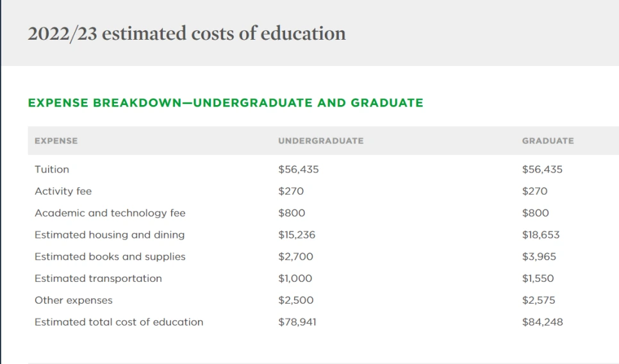
Task: Click the 2022/23 estimated costs of education heading
Action: [x=186, y=33]
